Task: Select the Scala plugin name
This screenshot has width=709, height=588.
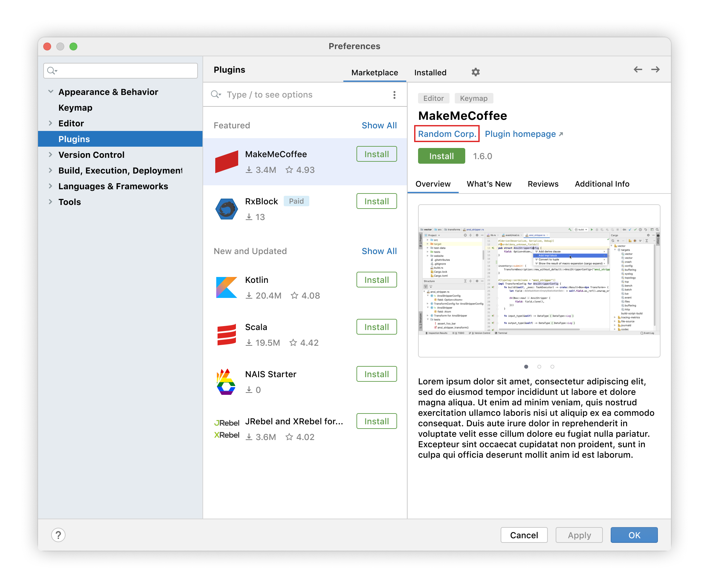Action: pyautogui.click(x=256, y=327)
